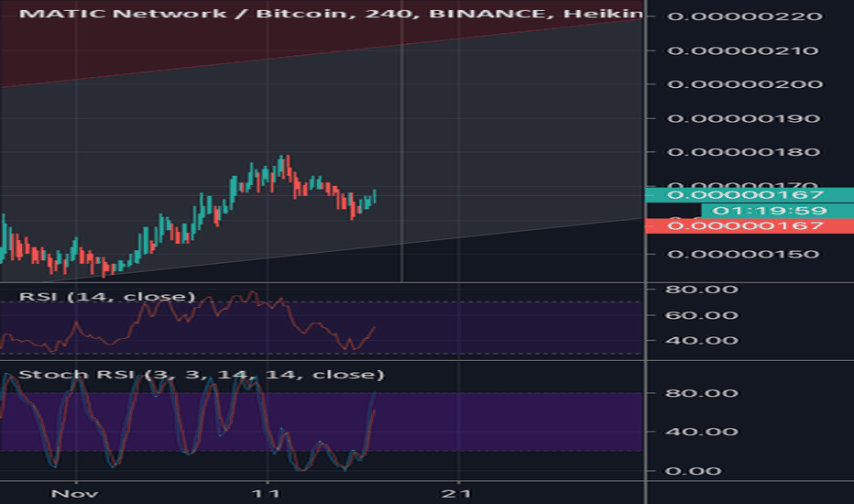This screenshot has height=504, width=854.
Task: Click the end of the RSI line
Action: [x=375, y=327]
